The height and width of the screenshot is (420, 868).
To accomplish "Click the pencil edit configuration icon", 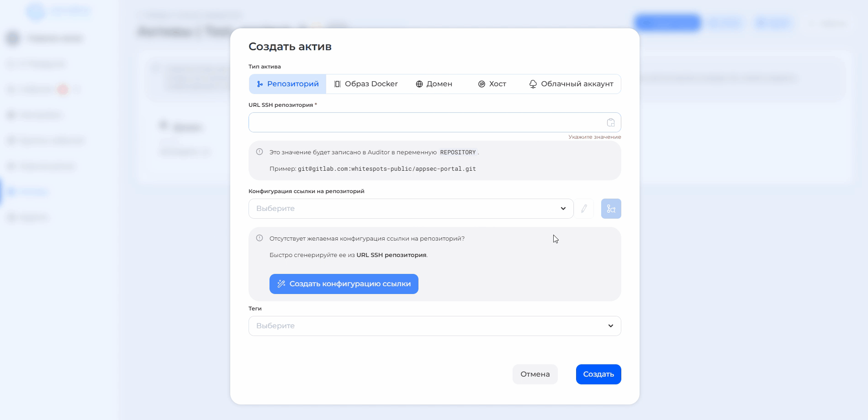I will pyautogui.click(x=584, y=209).
